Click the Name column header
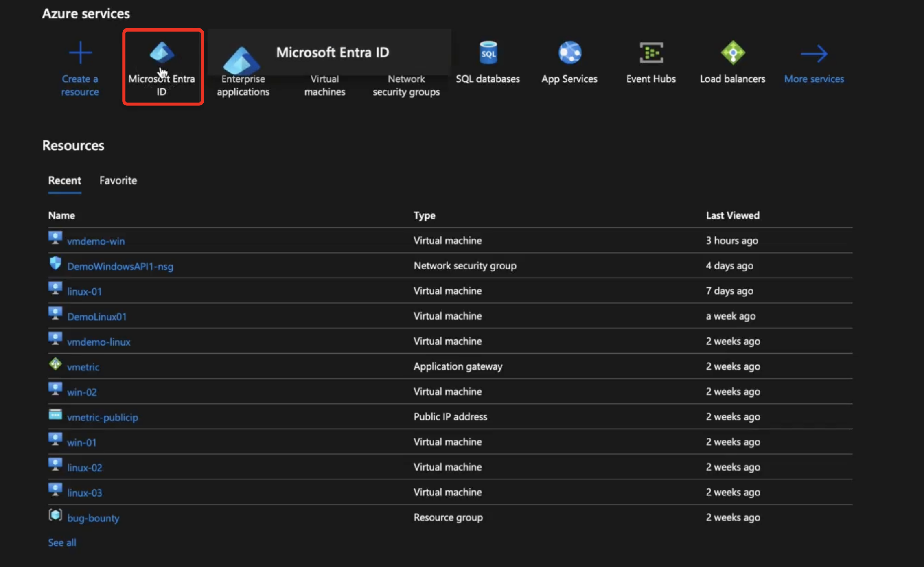Viewport: 924px width, 567px height. 61,215
